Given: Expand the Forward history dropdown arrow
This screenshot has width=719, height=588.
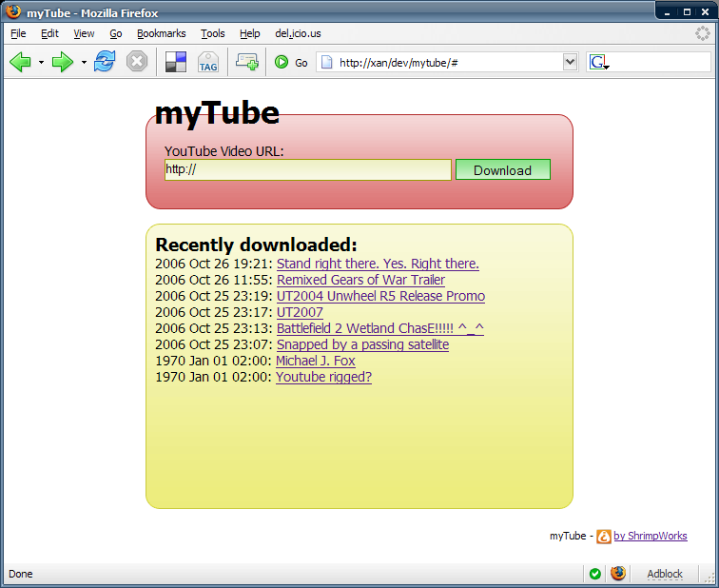Looking at the screenshot, I should point(84,63).
